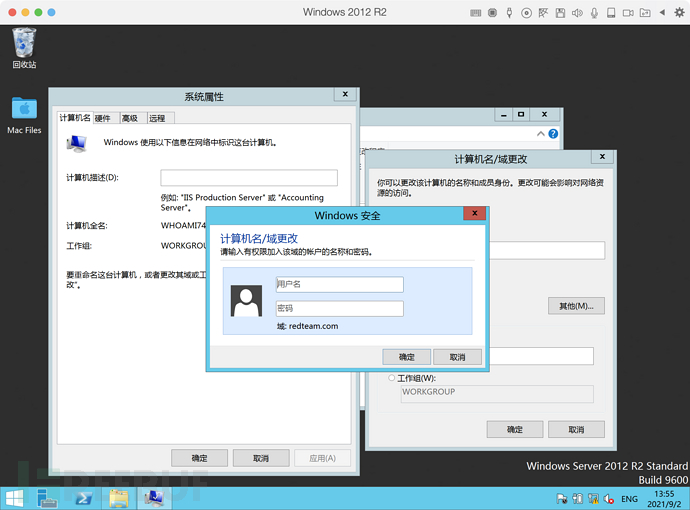This screenshot has height=510, width=690.
Task: Click the blue help question mark icon
Action: pos(553,133)
